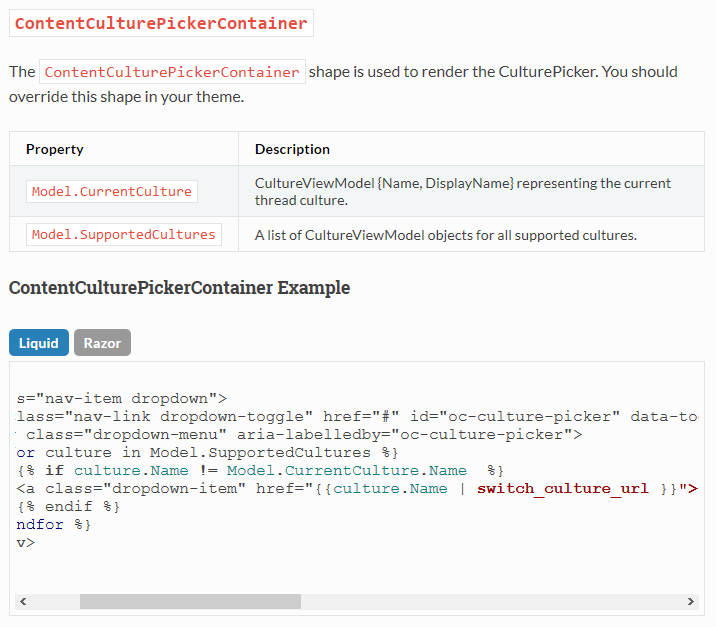Click switch_culture_url filter in the code
The image size is (716, 627).
(x=563, y=489)
